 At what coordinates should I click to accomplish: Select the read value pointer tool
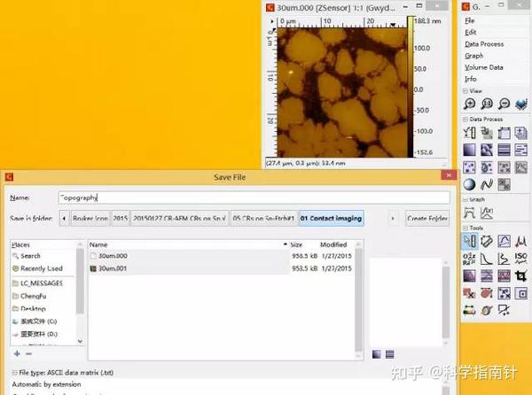(470, 241)
